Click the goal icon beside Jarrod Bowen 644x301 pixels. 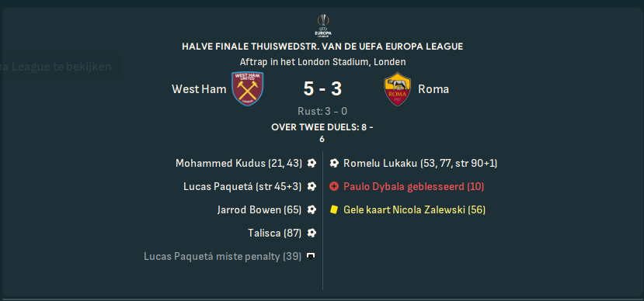click(312, 210)
